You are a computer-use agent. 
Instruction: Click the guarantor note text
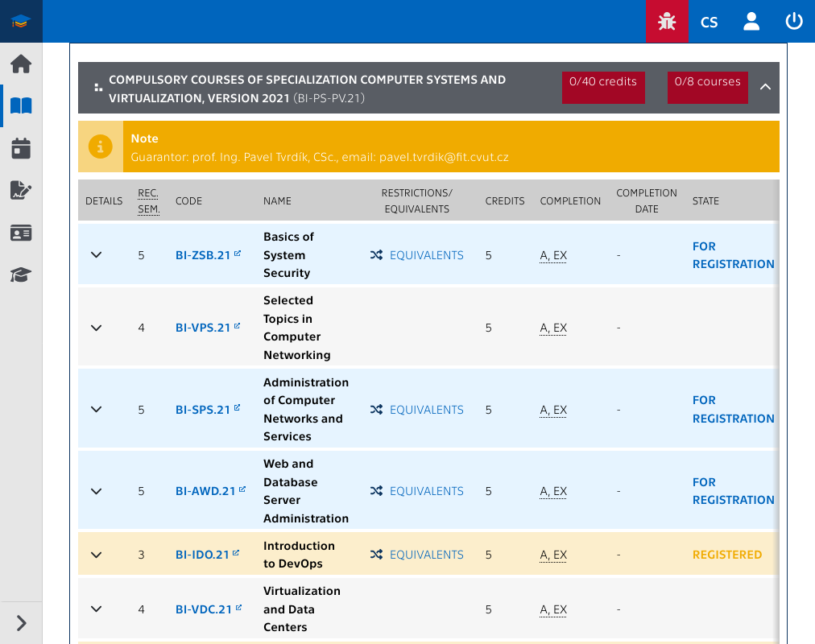(320, 157)
